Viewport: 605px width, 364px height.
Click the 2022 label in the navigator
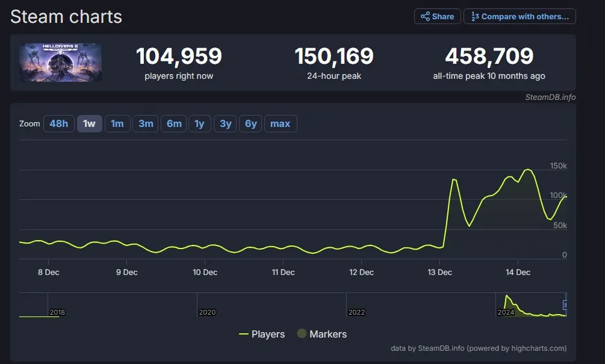[x=356, y=312]
